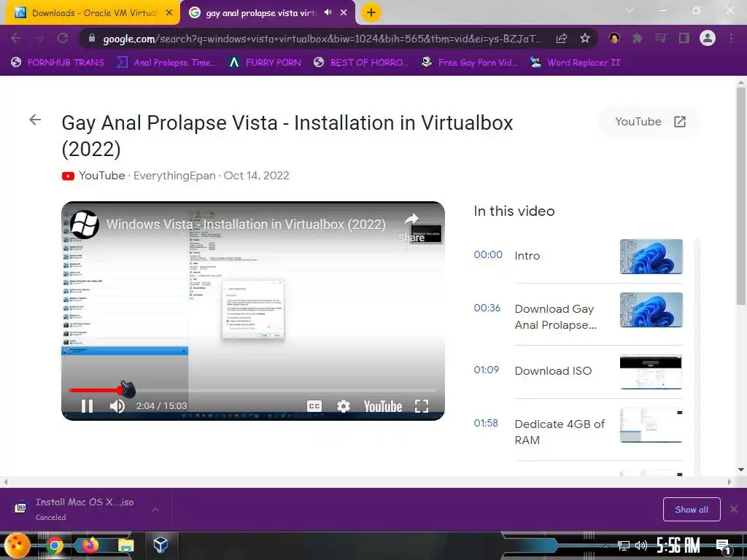Click the channel logo in video player
The width and height of the screenshot is (747, 560).
pos(85,225)
